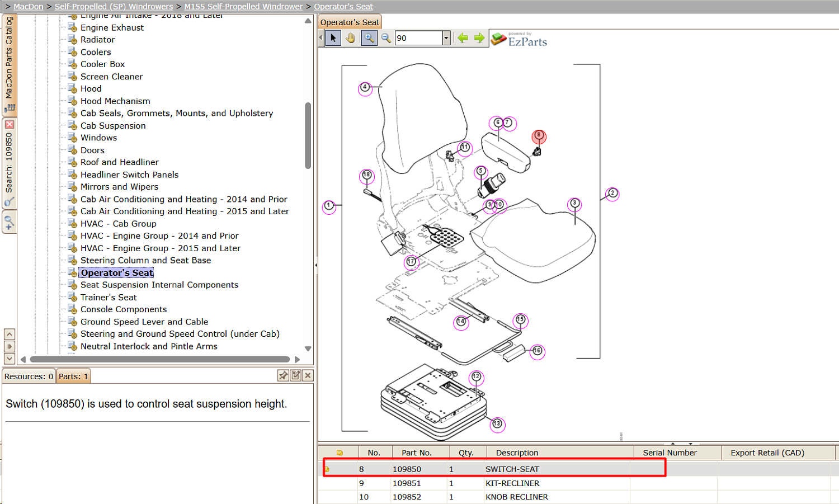This screenshot has height=504, width=839.
Task: Select the Operator's Seat diagram tab
Action: [350, 22]
